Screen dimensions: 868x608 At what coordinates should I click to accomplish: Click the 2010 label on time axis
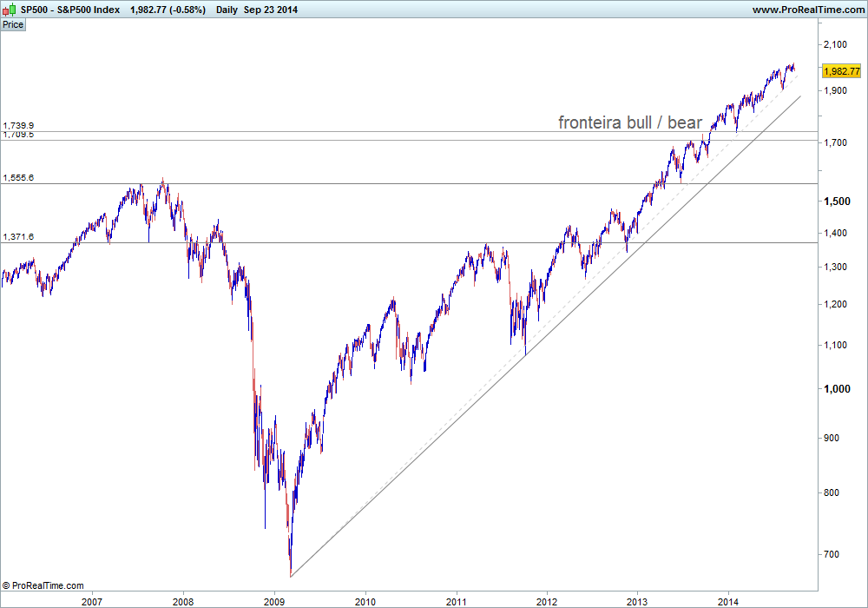(365, 602)
